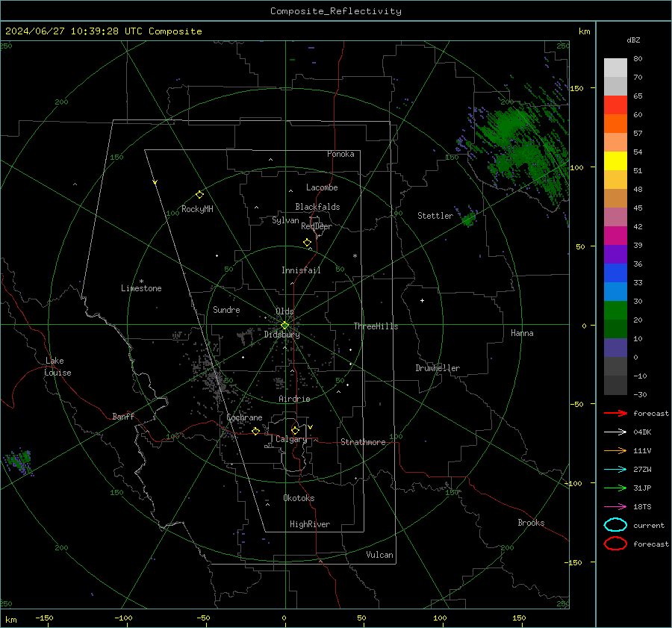Click the cyan current ellipse symbol

[x=615, y=525]
